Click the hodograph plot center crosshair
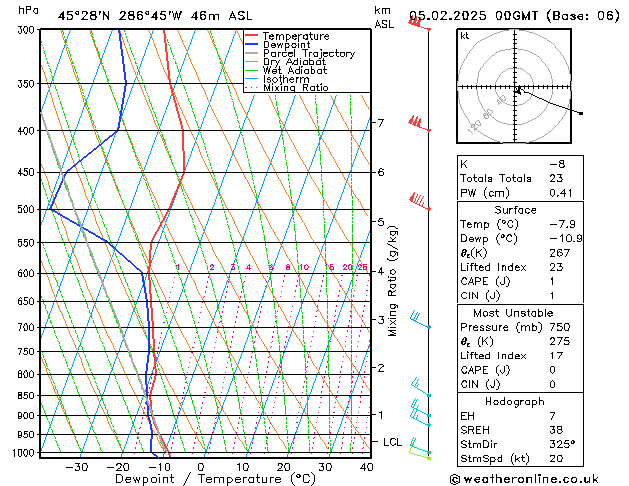Screen dimensions: 629x486 [515, 87]
